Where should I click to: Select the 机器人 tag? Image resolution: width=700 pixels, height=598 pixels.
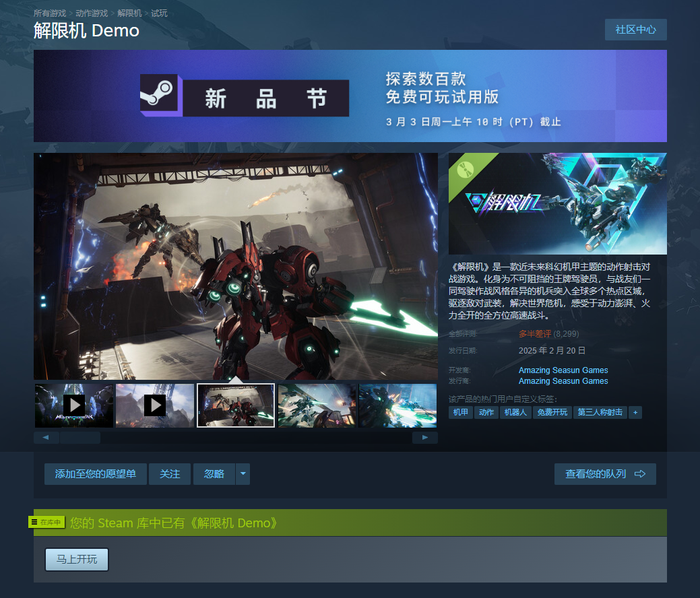[515, 412]
